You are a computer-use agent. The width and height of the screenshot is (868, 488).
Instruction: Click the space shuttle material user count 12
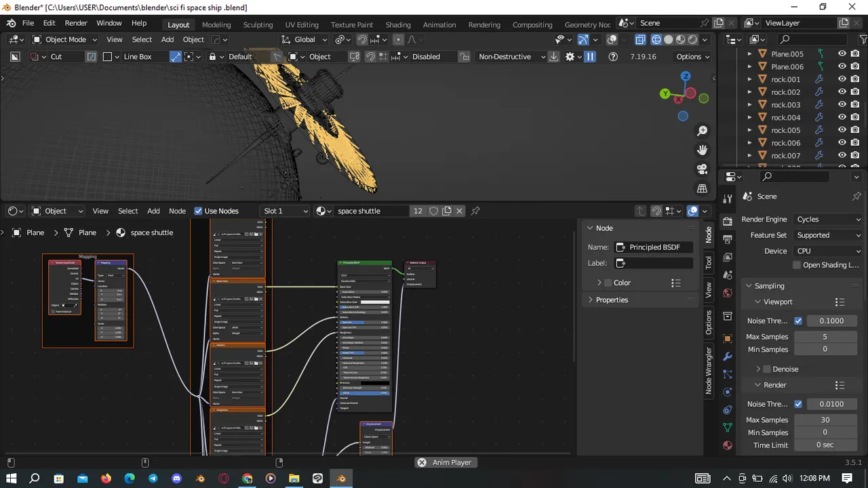click(x=418, y=211)
